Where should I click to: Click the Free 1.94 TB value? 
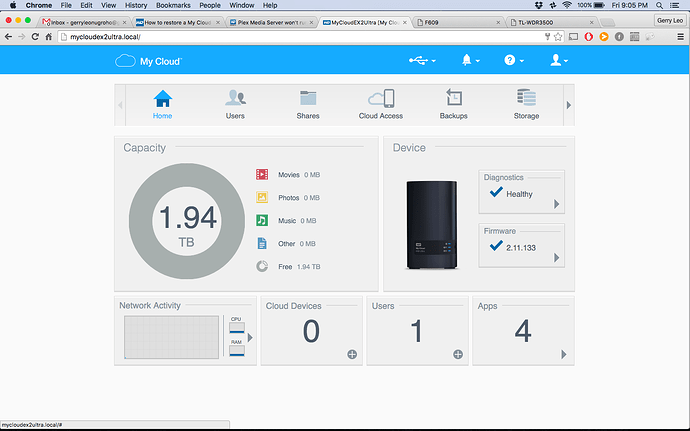coord(309,267)
